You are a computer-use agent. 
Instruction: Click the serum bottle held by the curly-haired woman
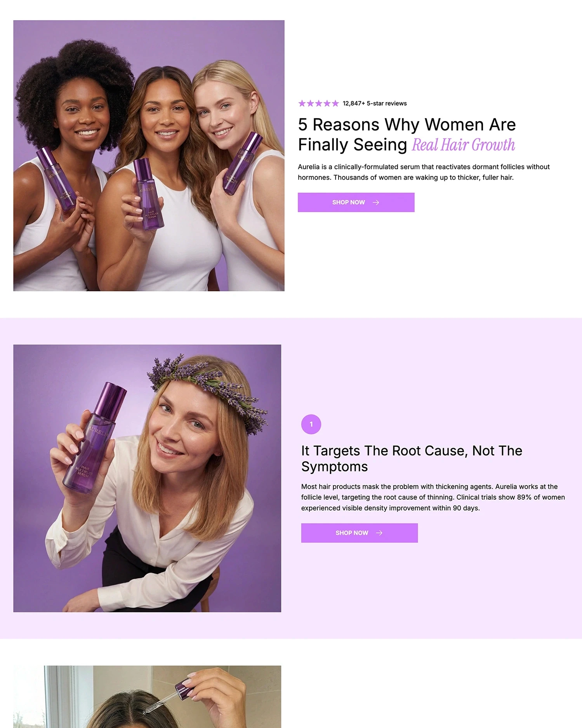[x=57, y=179]
